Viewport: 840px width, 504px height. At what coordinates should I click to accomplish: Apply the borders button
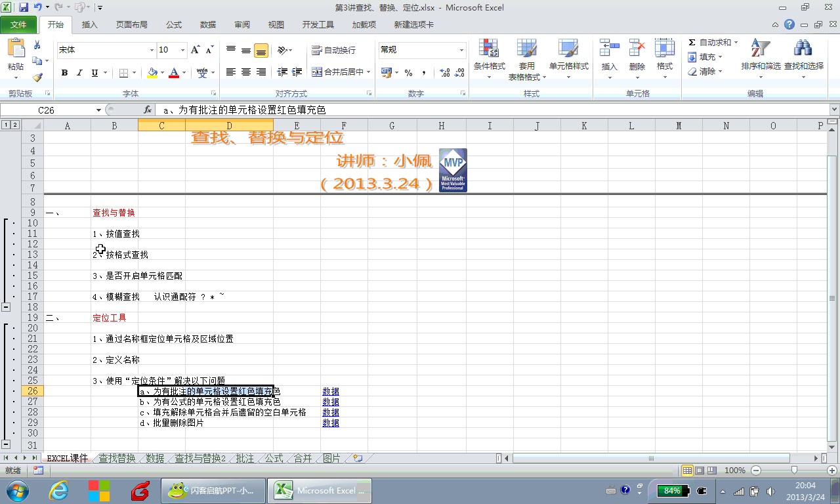(125, 73)
